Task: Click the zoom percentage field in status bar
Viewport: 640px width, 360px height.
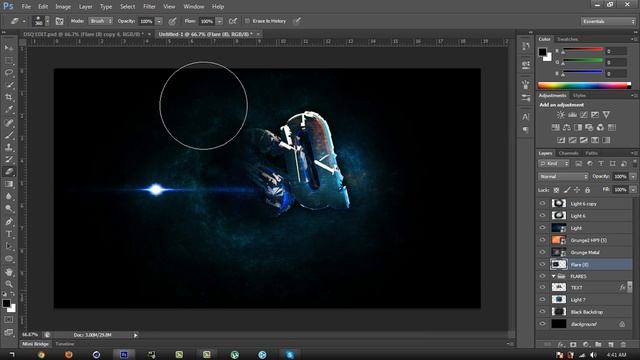Action: point(29,335)
